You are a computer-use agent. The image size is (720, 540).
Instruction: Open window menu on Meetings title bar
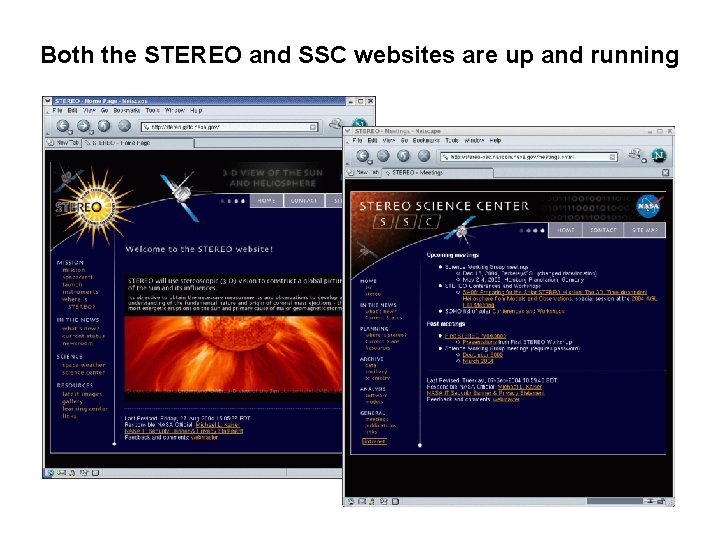pyautogui.click(x=348, y=131)
